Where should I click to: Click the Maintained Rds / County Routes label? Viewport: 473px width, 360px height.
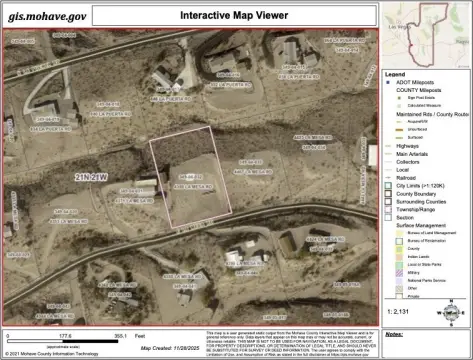(432, 114)
